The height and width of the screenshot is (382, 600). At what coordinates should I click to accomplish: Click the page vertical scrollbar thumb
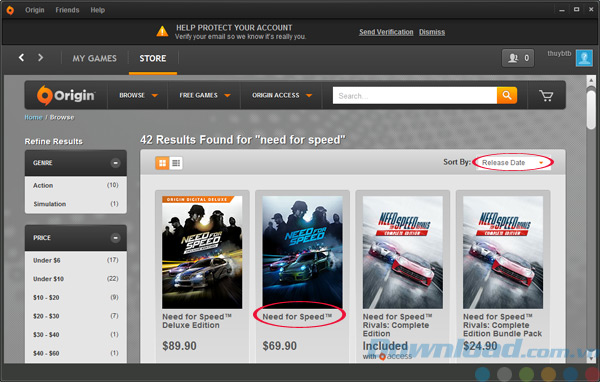click(591, 109)
